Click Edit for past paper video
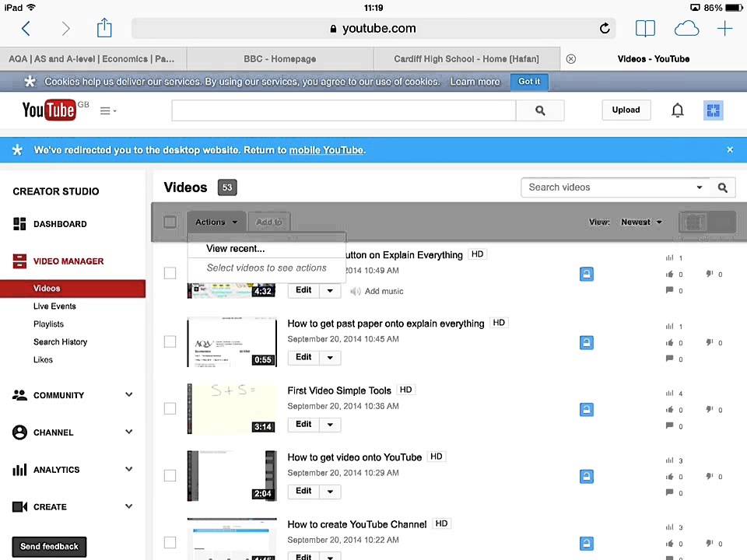747x560 pixels. point(303,357)
